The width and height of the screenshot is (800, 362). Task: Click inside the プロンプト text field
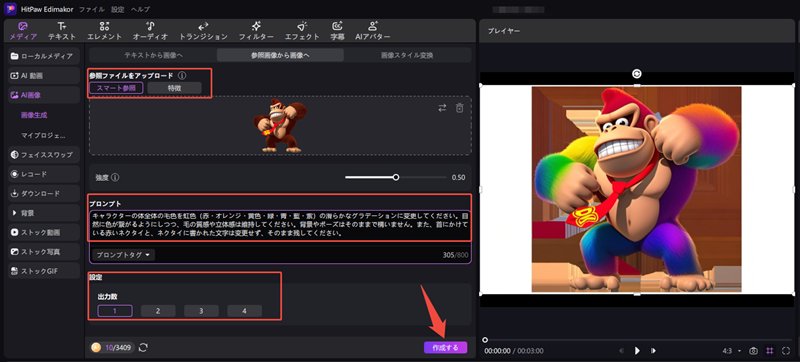tap(280, 225)
